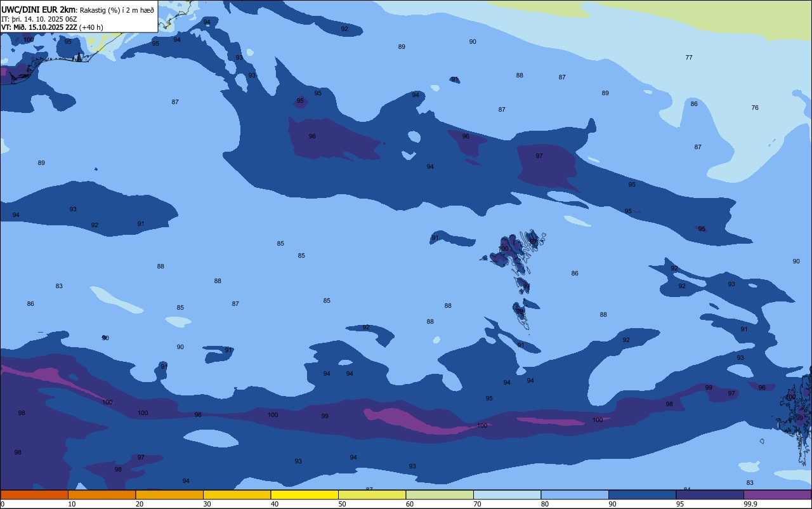
Task: Click the legend tick label 30
Action: 207,504
